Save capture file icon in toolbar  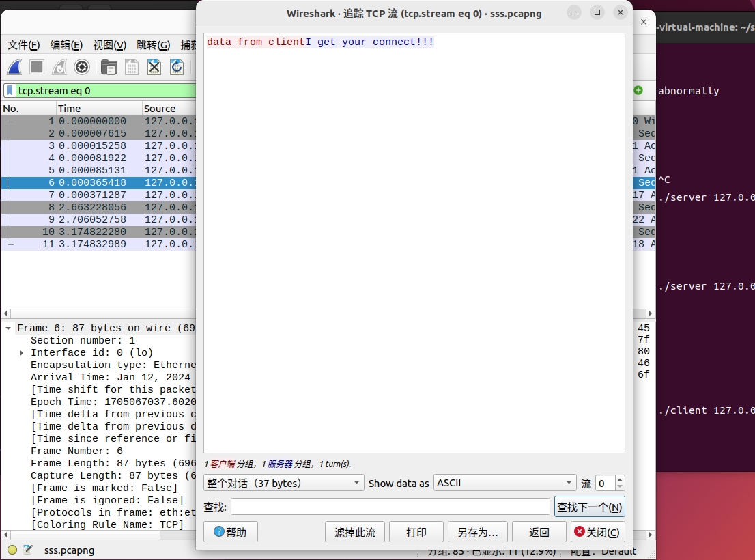[132, 67]
